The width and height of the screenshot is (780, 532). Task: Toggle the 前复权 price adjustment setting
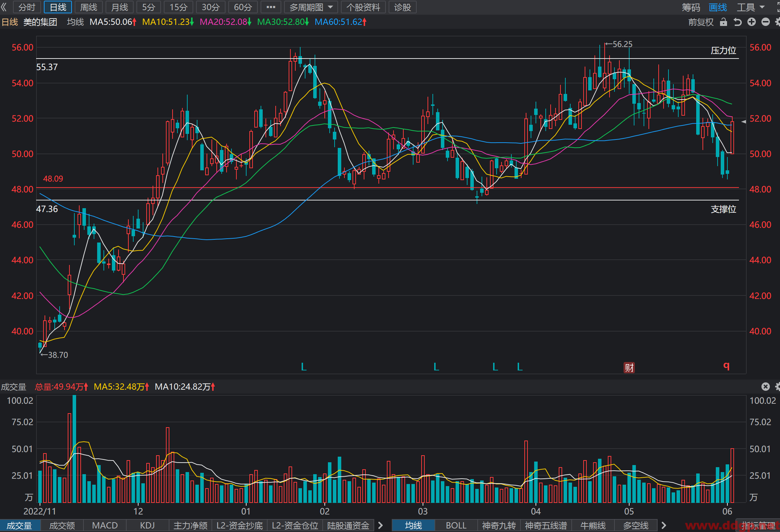tap(701, 22)
